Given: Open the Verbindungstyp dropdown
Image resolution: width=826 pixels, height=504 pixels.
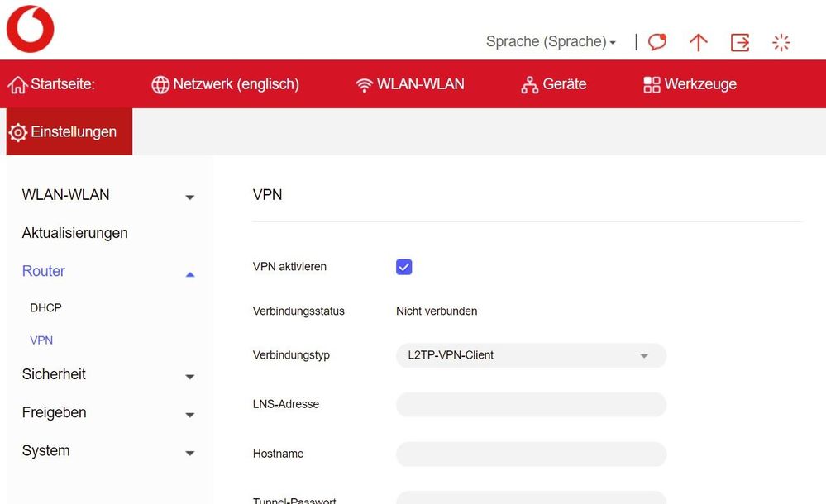Looking at the screenshot, I should 529,355.
